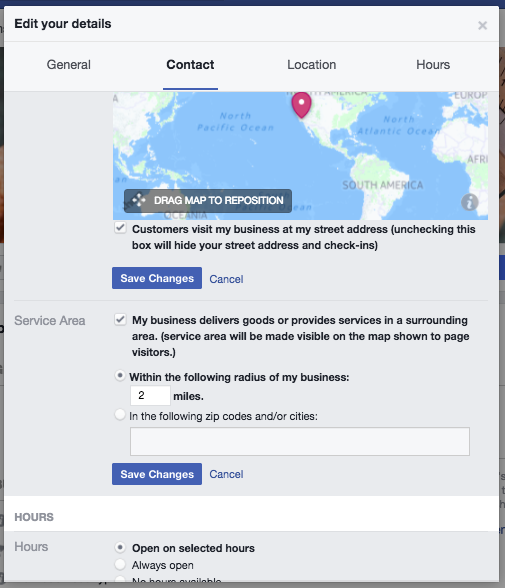Close the Edit your details dialog
The image size is (505, 588).
(x=483, y=26)
